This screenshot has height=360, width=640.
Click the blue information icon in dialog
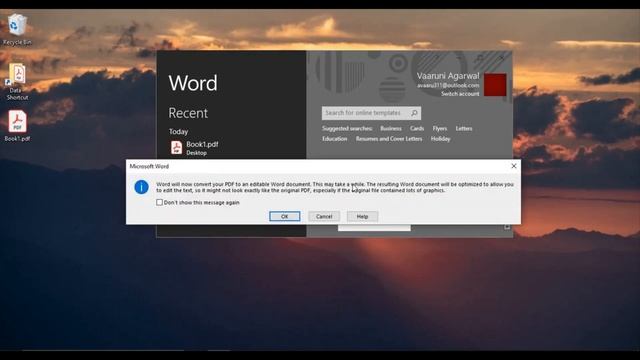[x=141, y=187]
